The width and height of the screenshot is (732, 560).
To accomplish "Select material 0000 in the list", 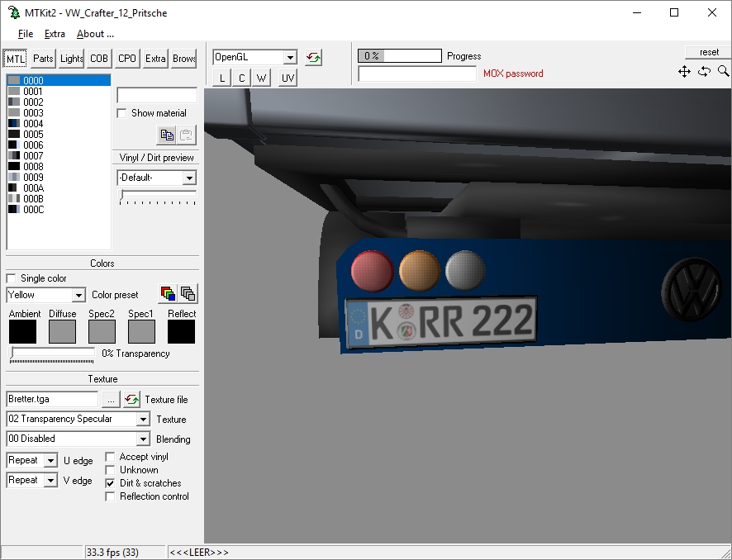I will click(x=59, y=81).
